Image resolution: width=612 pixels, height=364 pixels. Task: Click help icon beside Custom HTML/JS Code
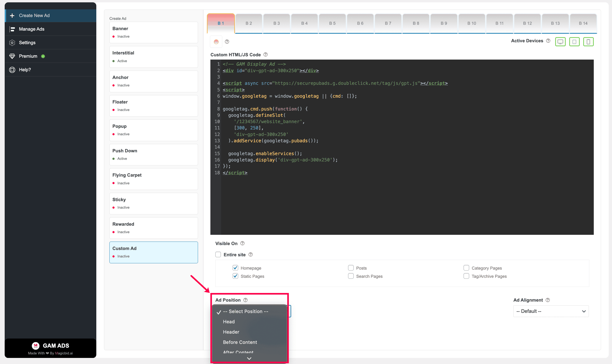coord(266,54)
